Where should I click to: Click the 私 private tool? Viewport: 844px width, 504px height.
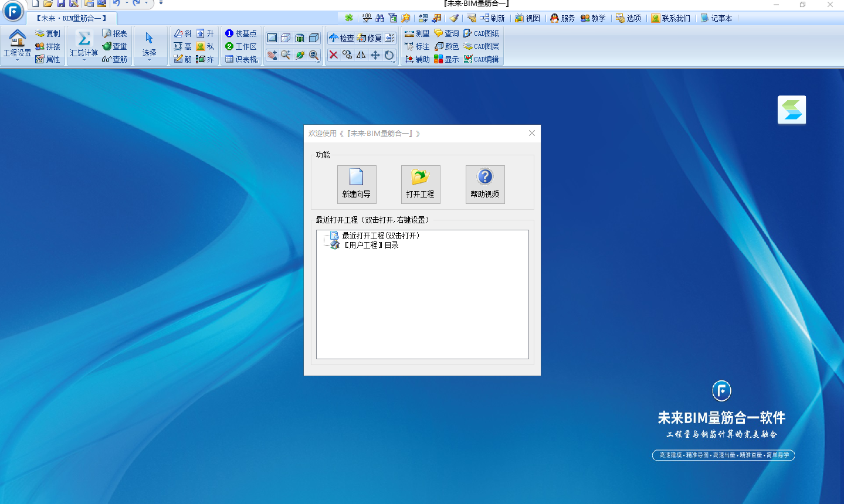point(205,46)
